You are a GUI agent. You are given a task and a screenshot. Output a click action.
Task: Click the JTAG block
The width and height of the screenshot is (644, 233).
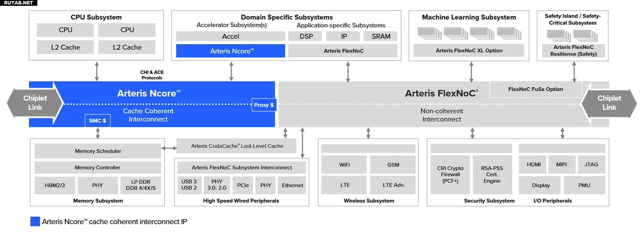pyautogui.click(x=591, y=165)
